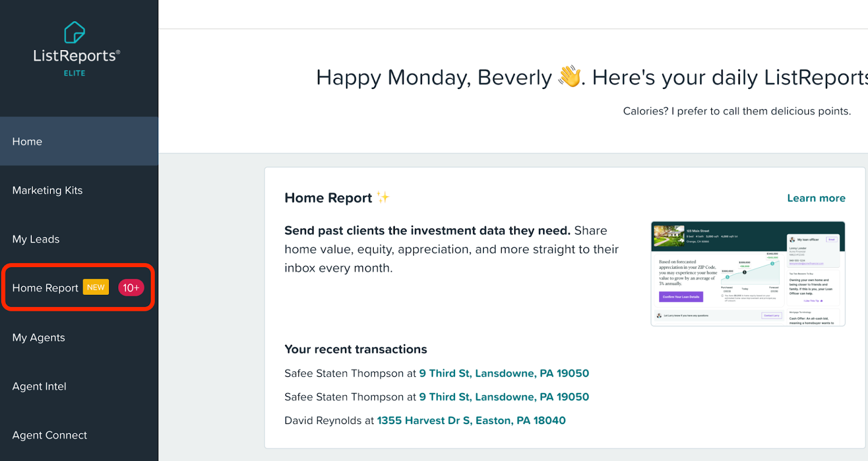Open second 9 Third St, Lansdowne address link
Image resolution: width=868 pixels, height=461 pixels.
coord(504,397)
